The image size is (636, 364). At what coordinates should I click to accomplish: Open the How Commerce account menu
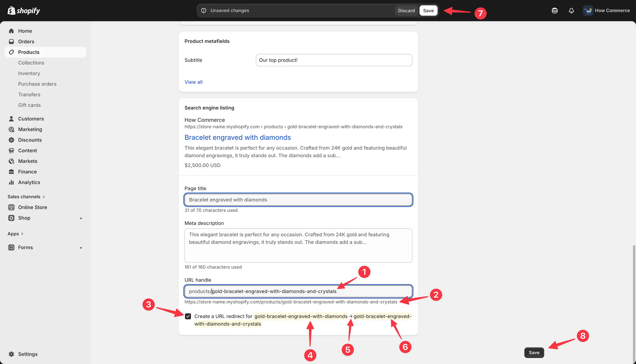[606, 11]
